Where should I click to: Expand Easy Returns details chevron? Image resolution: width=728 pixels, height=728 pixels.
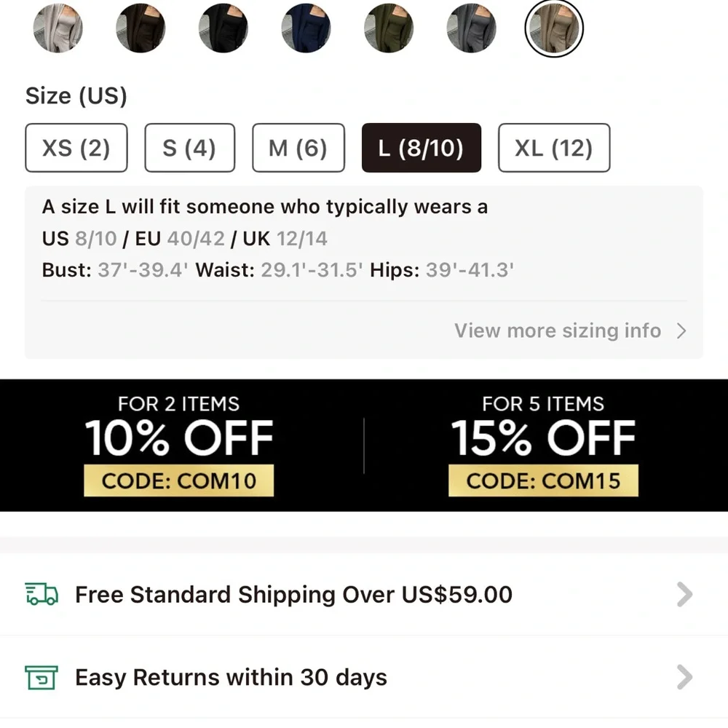point(684,677)
